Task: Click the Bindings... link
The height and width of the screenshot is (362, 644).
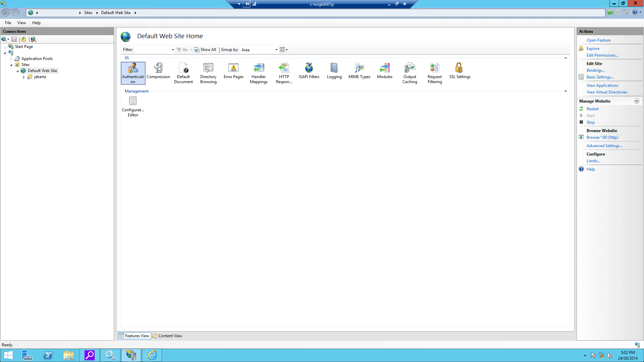Action: coord(596,70)
